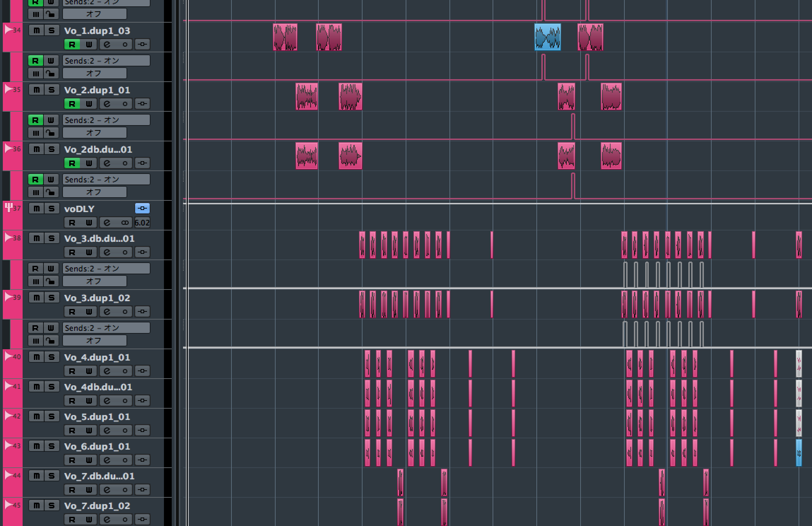Enable Write on automation lane below Vo_2.dup1_01
Image resolution: width=812 pixels, height=526 pixels.
(x=51, y=120)
